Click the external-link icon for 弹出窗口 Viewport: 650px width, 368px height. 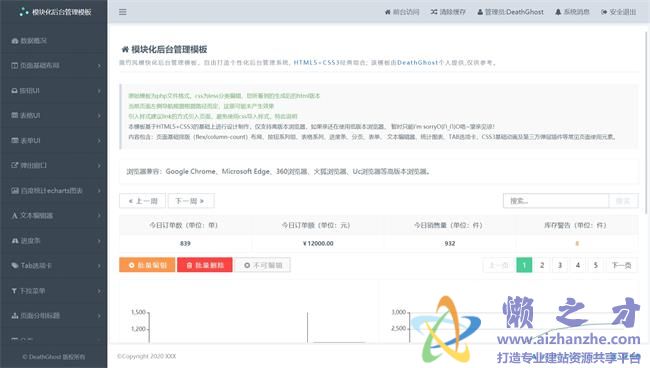click(x=15, y=165)
